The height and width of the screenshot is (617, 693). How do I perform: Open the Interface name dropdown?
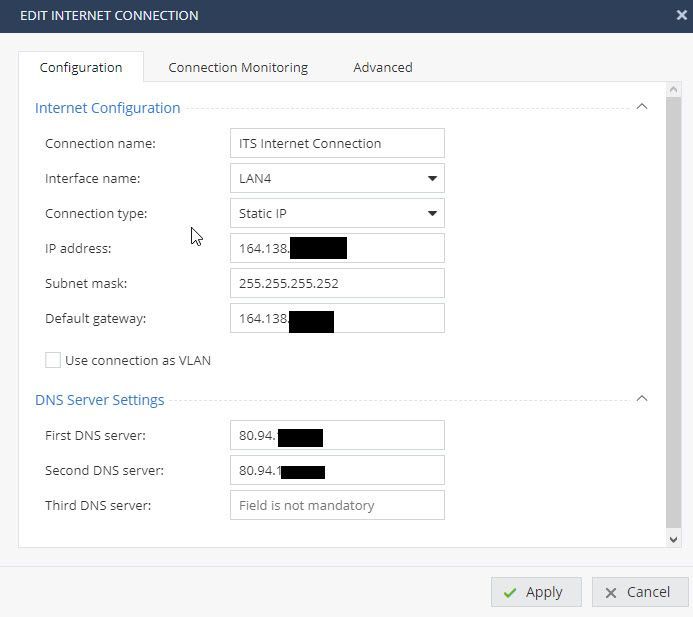click(432, 178)
